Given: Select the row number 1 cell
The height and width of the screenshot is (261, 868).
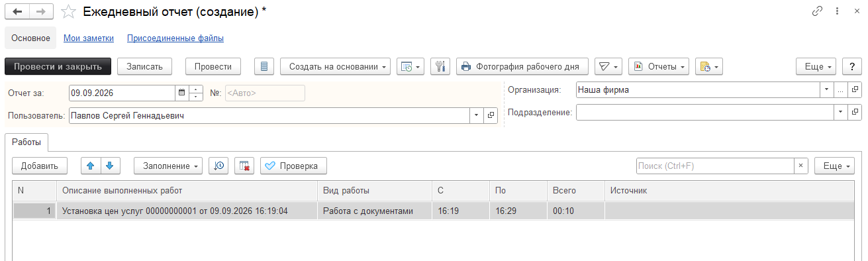Looking at the screenshot, I should [34, 211].
